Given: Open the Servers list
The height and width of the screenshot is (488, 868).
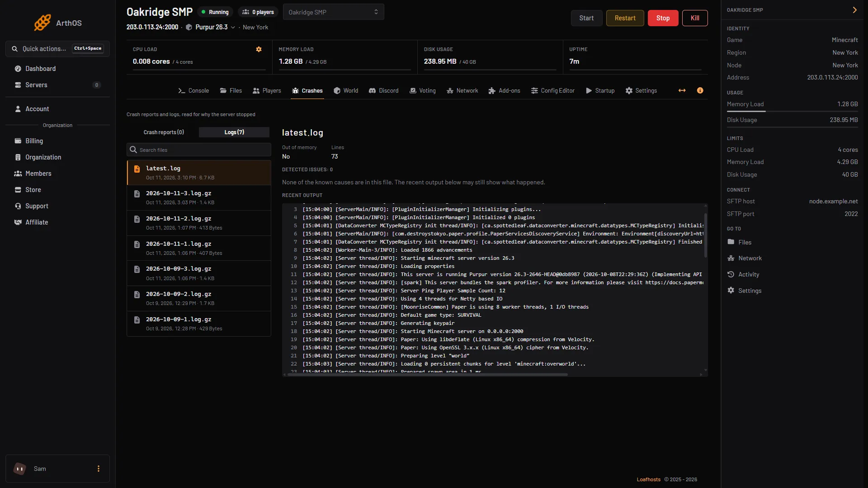Looking at the screenshot, I should (57, 85).
